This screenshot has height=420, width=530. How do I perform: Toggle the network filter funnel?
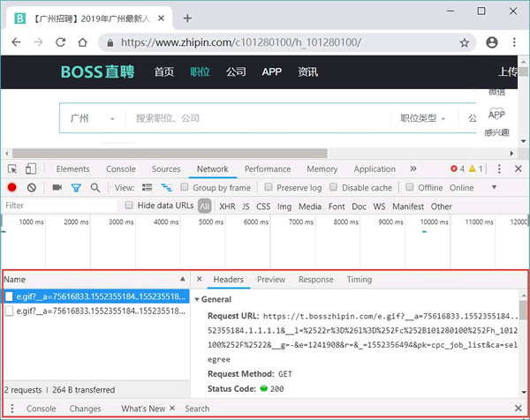[76, 188]
